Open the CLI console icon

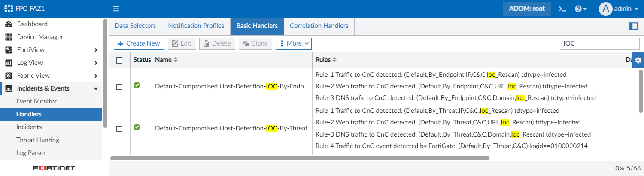(x=562, y=9)
